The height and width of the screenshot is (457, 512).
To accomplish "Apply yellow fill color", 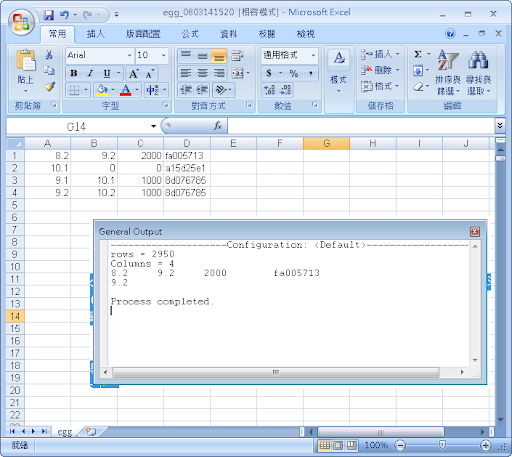I will coord(101,90).
